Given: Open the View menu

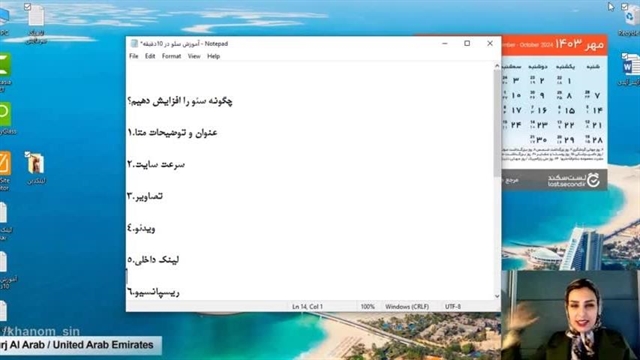Looking at the screenshot, I should tap(194, 56).
